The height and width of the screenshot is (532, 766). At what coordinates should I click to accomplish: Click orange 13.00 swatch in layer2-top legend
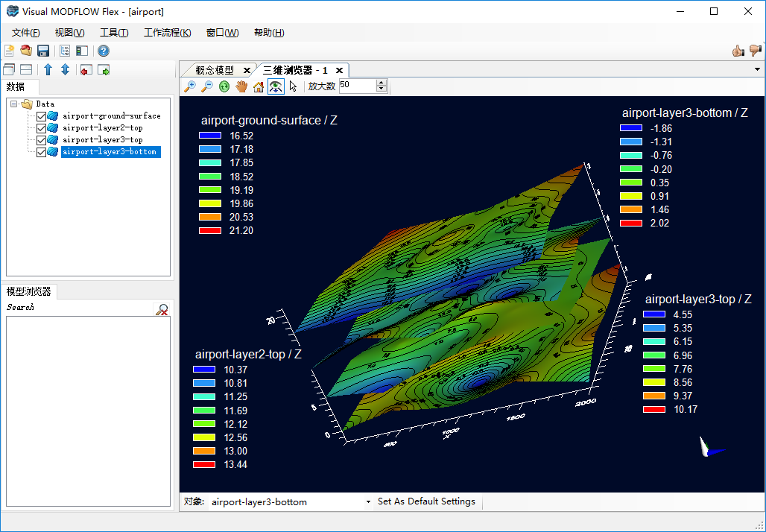pos(204,451)
